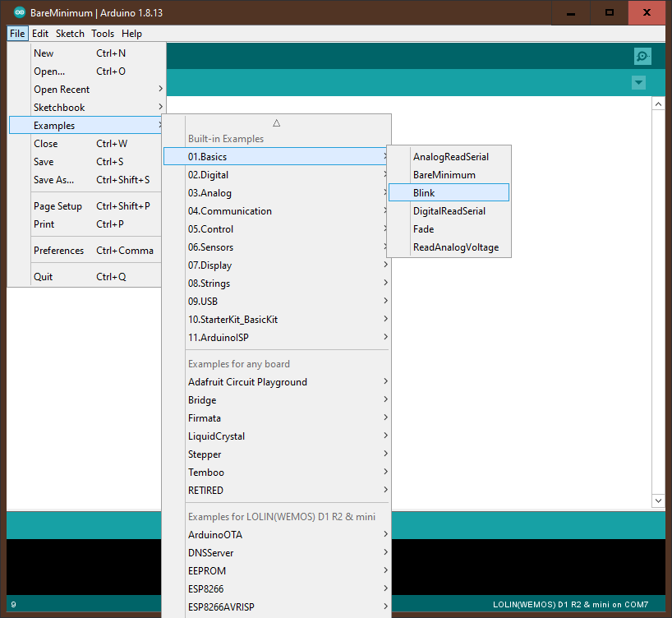Expand Firmata examples

pos(276,418)
